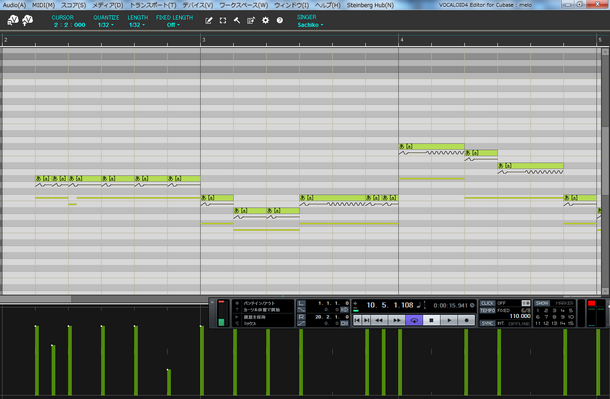
Task: Toggle the marker SHOW button
Action: click(x=542, y=303)
